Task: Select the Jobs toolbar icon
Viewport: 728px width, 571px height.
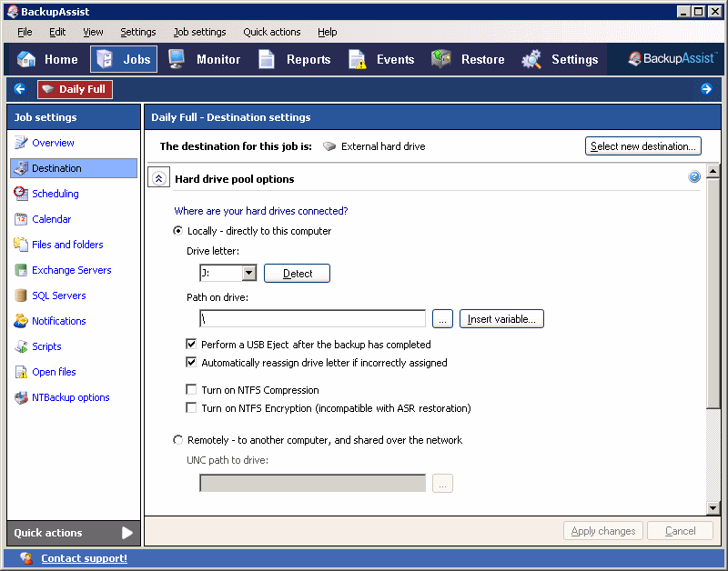Action: click(x=105, y=59)
